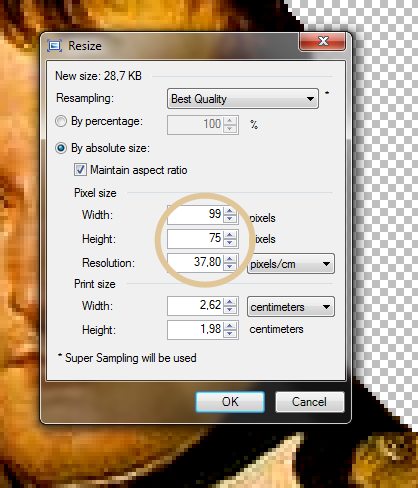This screenshot has height=488, width=418.
Task: Click the Resolution value input field
Action: [x=195, y=262]
